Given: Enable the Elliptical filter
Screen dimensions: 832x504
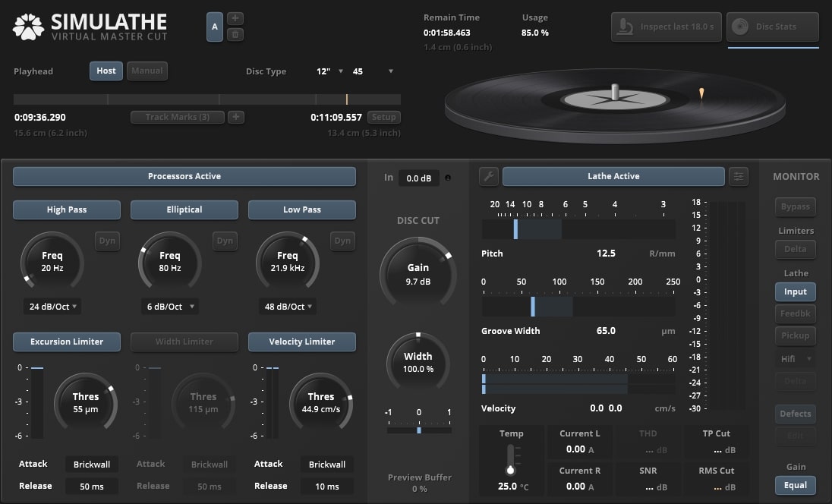Looking at the screenshot, I should [x=184, y=209].
